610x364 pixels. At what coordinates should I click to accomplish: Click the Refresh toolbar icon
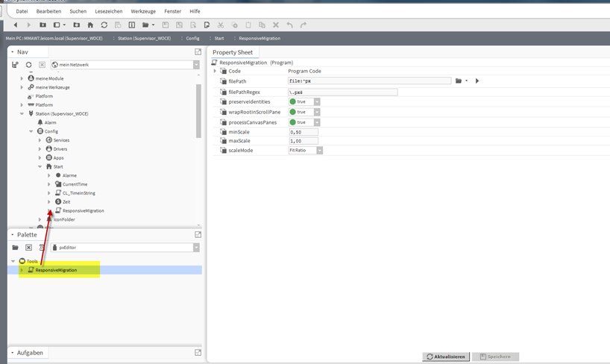[104, 25]
